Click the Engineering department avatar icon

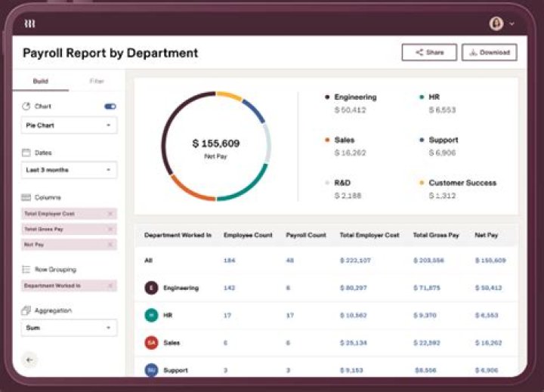point(151,288)
